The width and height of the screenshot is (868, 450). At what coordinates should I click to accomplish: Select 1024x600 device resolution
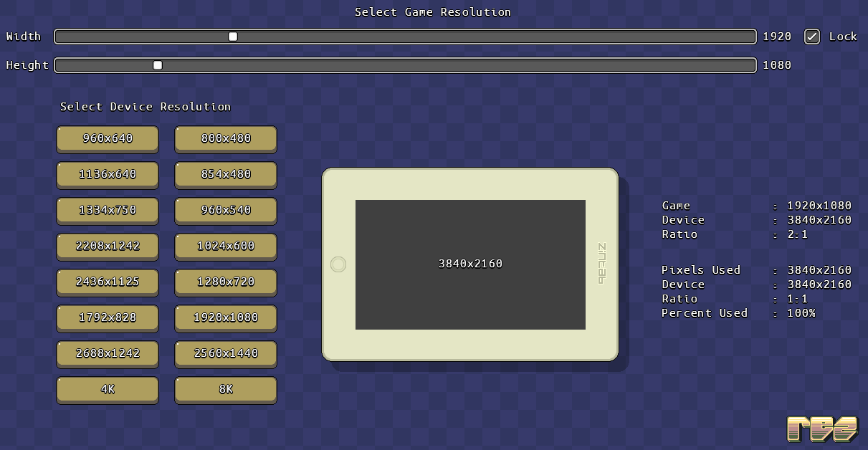(226, 246)
